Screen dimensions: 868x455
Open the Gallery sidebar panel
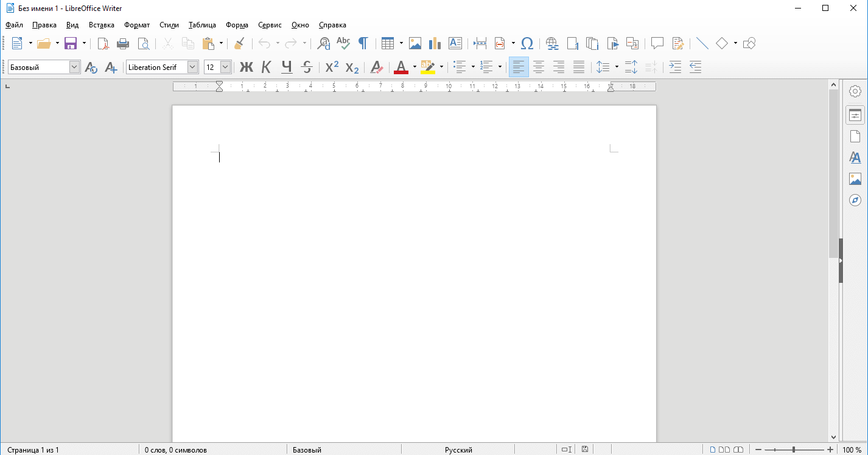click(855, 179)
